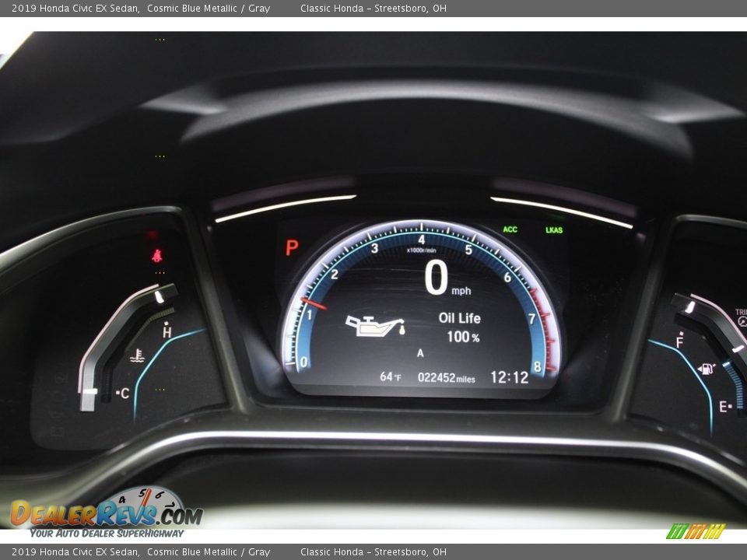Click the 64°F outside temperature
This screenshot has height=560, width=747.
[390, 376]
